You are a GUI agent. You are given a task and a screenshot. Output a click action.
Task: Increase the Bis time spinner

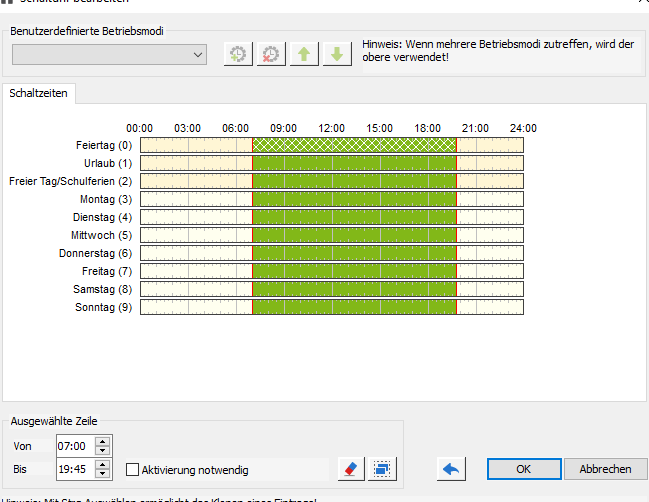(x=102, y=464)
